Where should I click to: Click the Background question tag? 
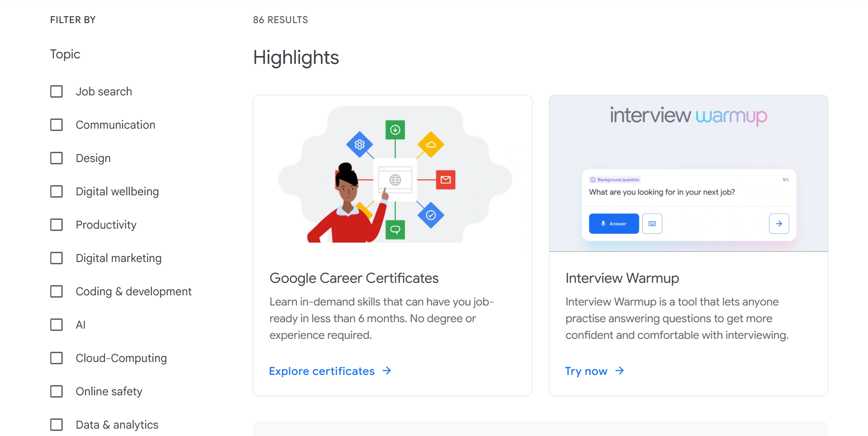point(615,180)
